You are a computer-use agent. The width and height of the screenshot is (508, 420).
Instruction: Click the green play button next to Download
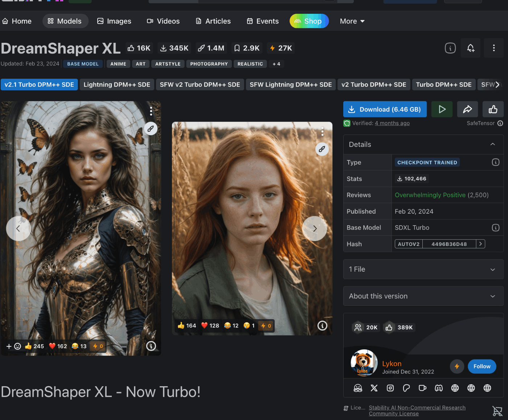442,109
